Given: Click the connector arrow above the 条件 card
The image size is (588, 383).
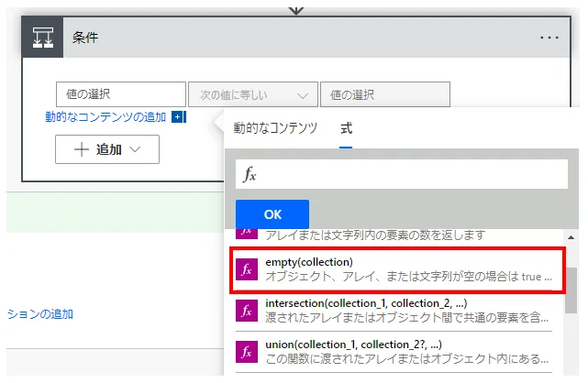Looking at the screenshot, I should [295, 8].
